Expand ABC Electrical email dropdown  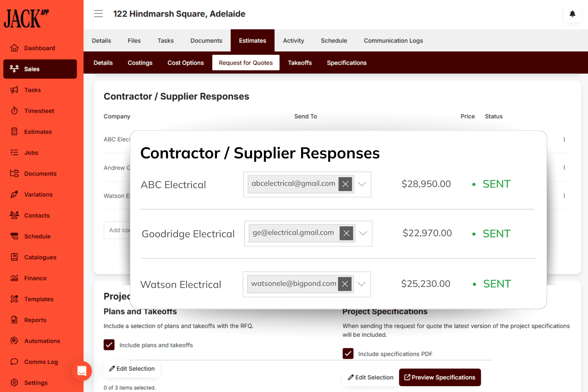click(x=362, y=184)
